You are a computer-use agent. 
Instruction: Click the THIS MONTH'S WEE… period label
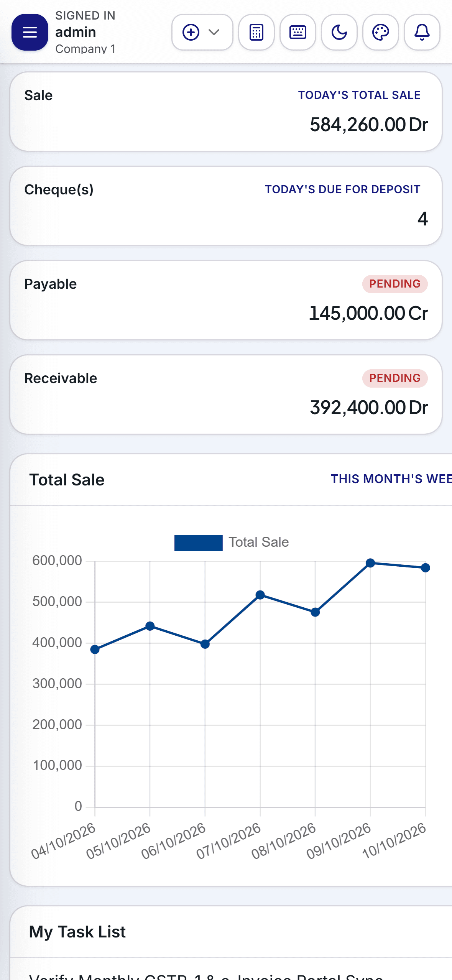391,479
